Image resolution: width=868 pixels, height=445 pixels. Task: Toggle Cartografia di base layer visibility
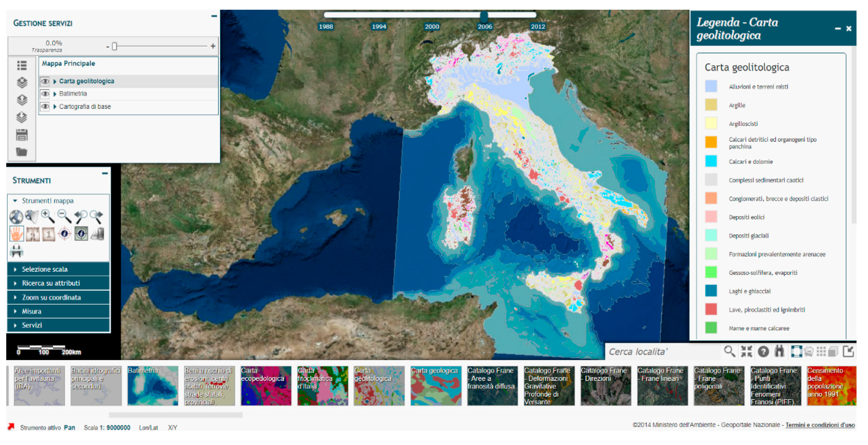click(x=45, y=106)
